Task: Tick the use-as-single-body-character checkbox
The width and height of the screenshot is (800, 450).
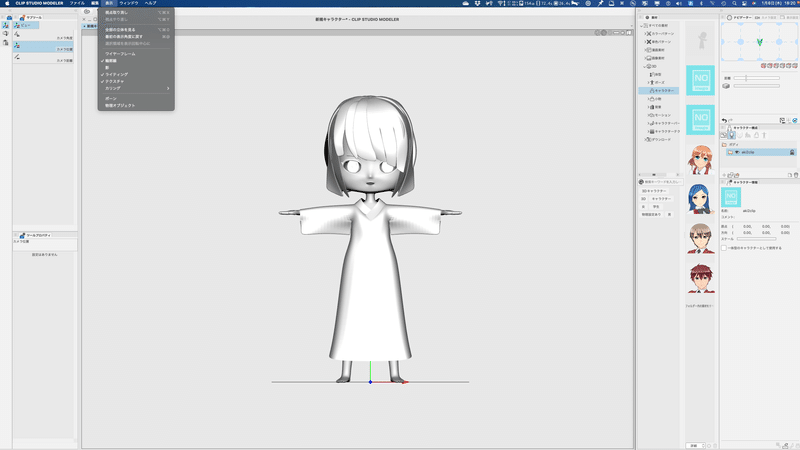Action: point(723,248)
